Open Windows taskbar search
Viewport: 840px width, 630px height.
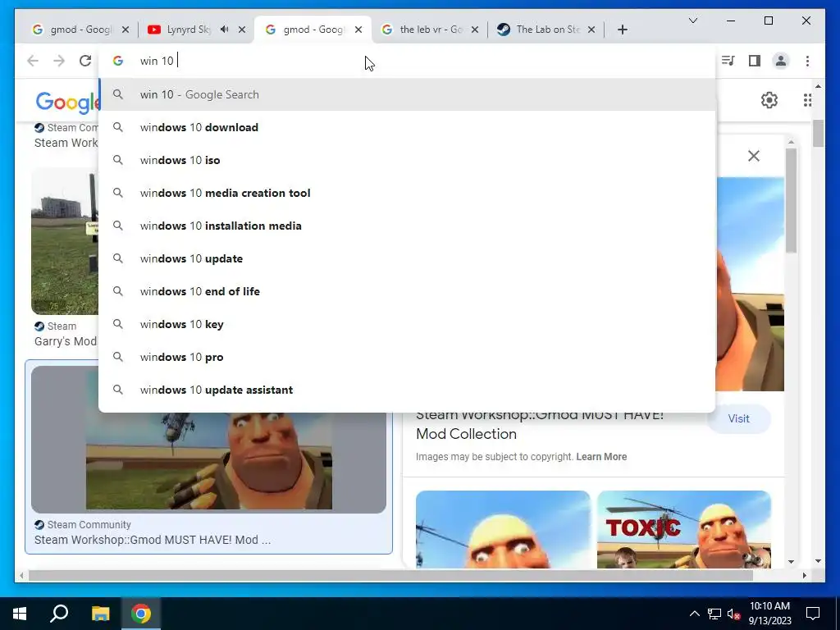tap(59, 614)
